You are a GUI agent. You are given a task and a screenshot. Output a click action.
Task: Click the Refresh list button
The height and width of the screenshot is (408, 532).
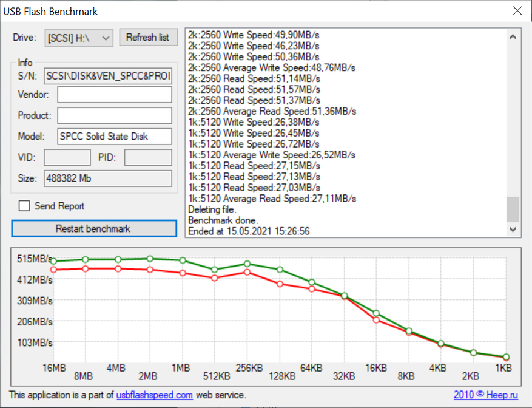[x=147, y=38]
